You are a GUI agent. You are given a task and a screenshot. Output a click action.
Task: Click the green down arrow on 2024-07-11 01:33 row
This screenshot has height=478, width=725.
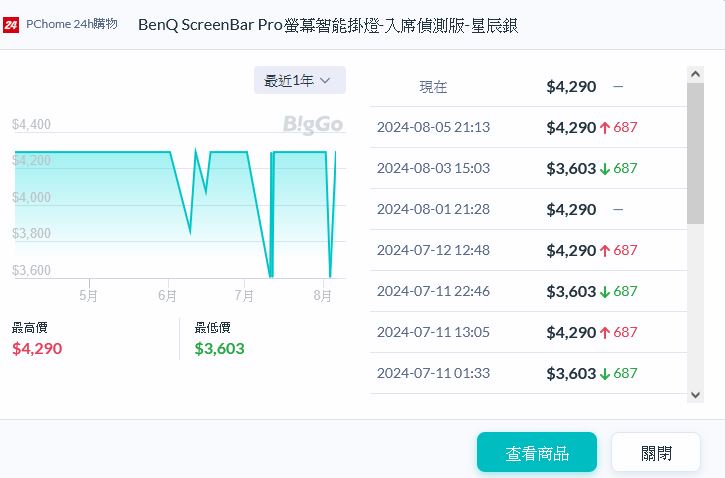pyautogui.click(x=605, y=373)
